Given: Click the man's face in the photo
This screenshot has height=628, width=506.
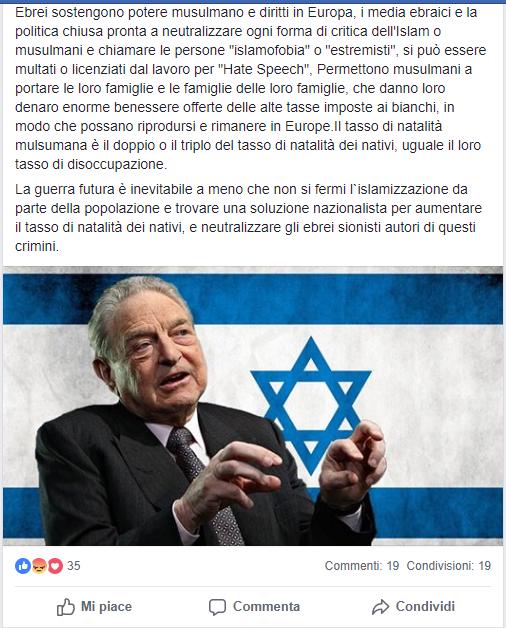Looking at the screenshot, I should click(x=154, y=352).
